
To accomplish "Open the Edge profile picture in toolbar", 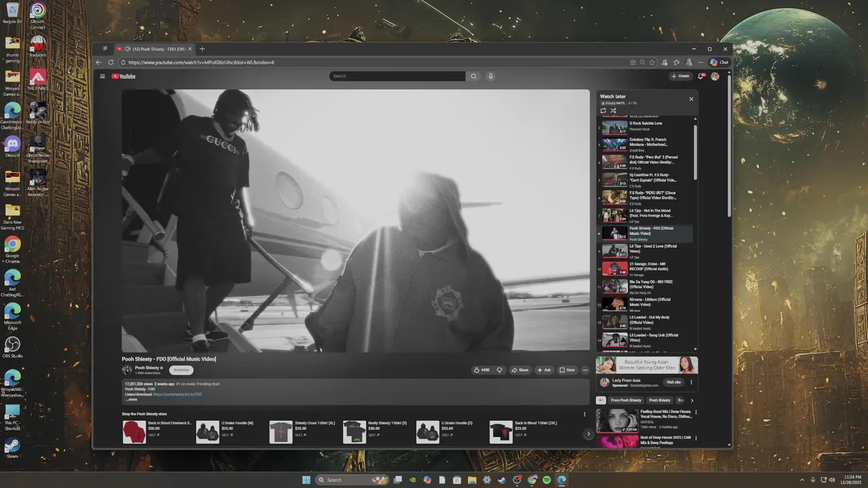I will pos(689,62).
